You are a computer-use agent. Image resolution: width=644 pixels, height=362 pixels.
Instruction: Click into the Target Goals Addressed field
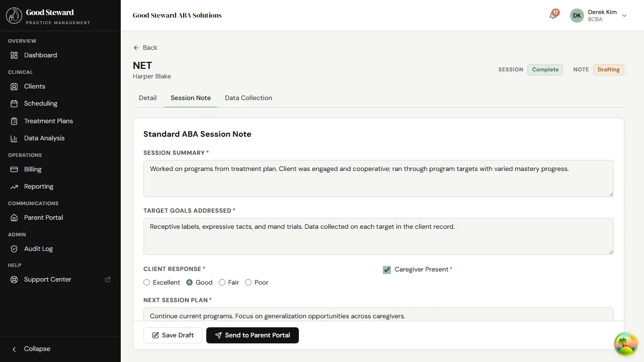[378, 236]
